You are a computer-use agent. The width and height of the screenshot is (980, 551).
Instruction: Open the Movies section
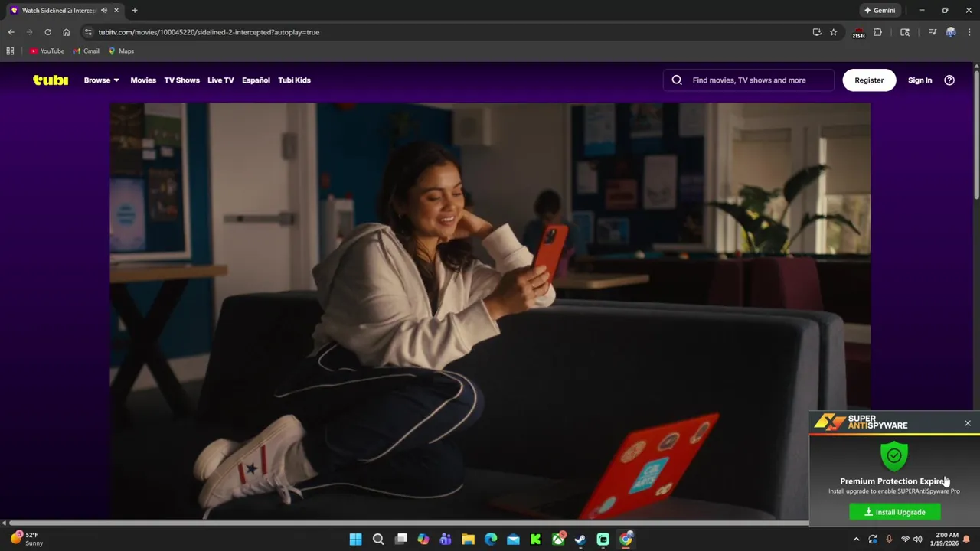(x=143, y=80)
